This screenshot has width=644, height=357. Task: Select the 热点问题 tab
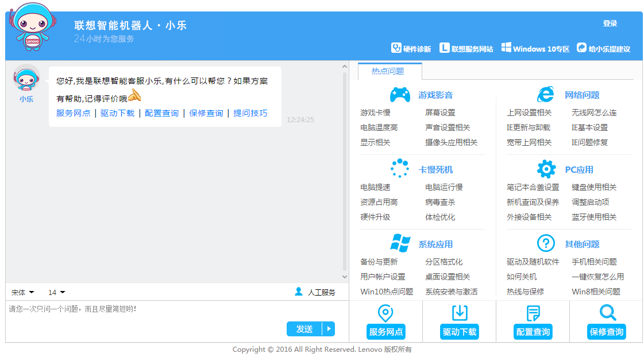click(x=388, y=71)
